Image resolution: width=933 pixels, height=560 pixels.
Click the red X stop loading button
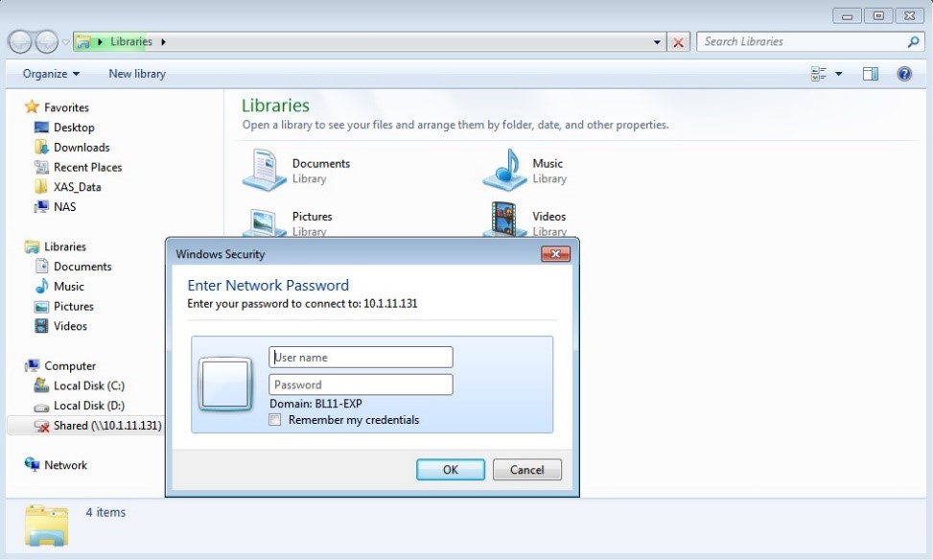(678, 42)
